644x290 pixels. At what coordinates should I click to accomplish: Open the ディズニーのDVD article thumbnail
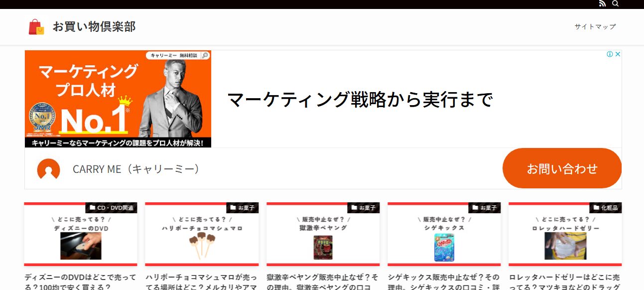[x=81, y=234]
